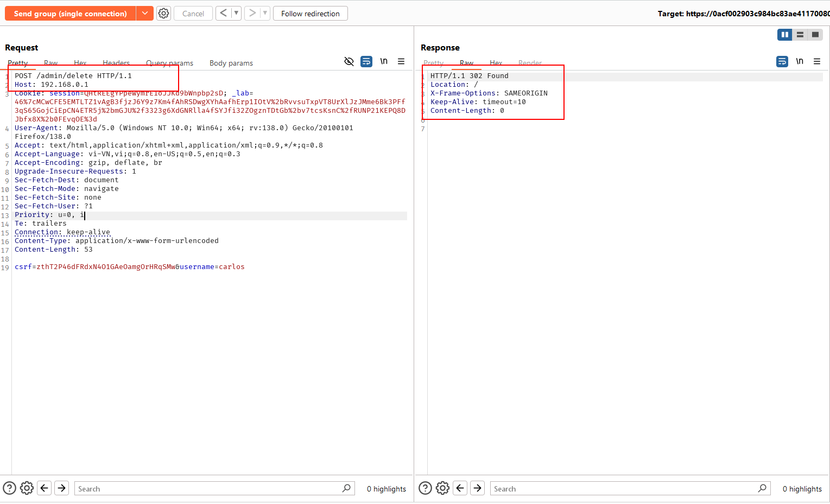
Task: Go to previous request search match
Action: (45, 488)
